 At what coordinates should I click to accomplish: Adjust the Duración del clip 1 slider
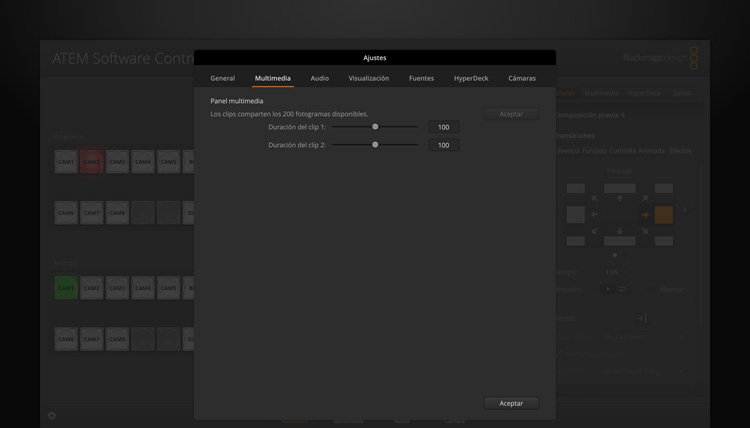tap(375, 127)
